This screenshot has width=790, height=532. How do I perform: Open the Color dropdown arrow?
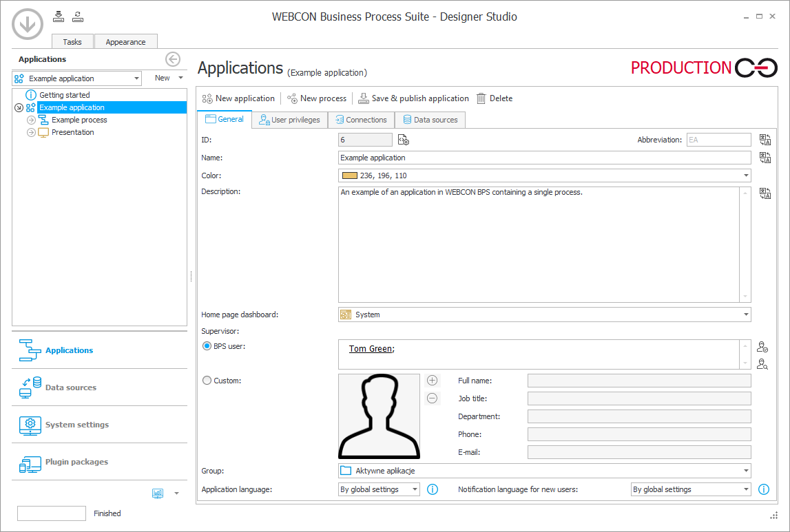coord(746,175)
